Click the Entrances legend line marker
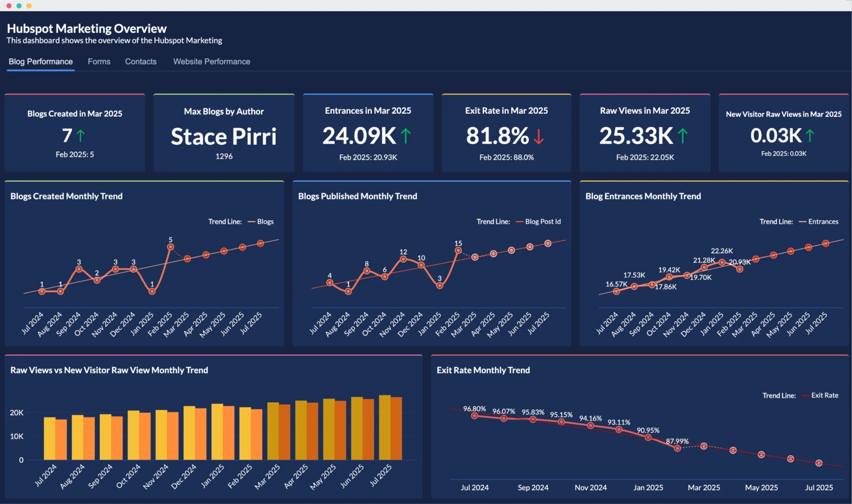The image size is (852, 504). pyautogui.click(x=803, y=221)
